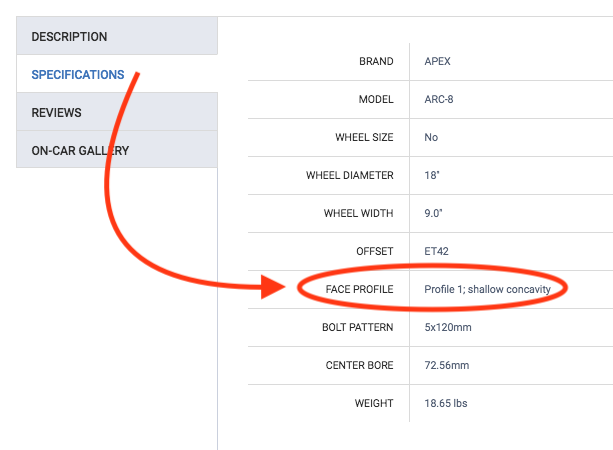The image size is (613, 450).
Task: Click the "No" wheel size value
Action: tap(431, 137)
